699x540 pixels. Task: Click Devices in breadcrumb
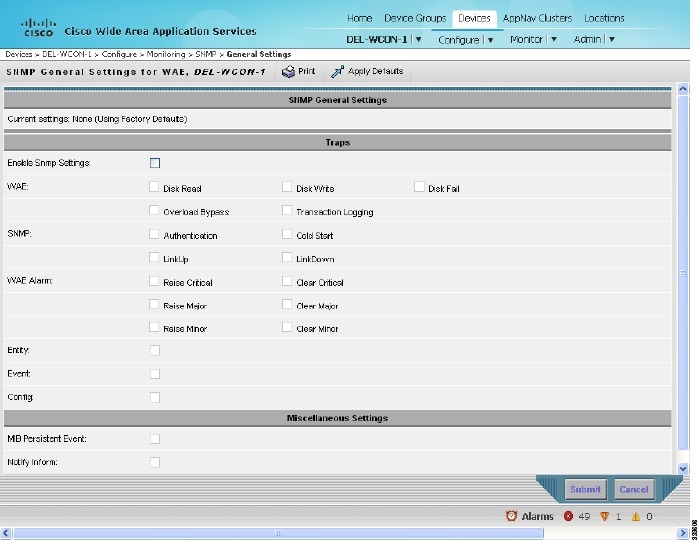tap(19, 54)
